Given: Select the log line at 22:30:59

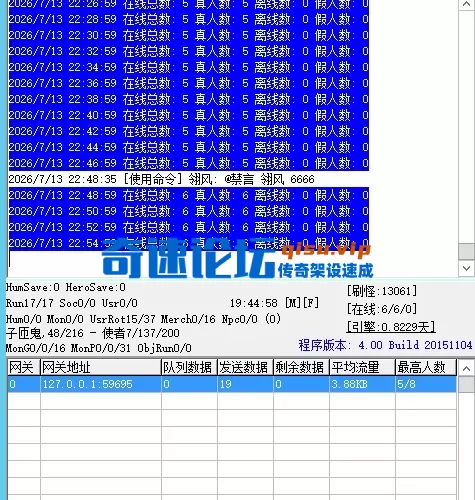Looking at the screenshot, I should (x=189, y=35).
